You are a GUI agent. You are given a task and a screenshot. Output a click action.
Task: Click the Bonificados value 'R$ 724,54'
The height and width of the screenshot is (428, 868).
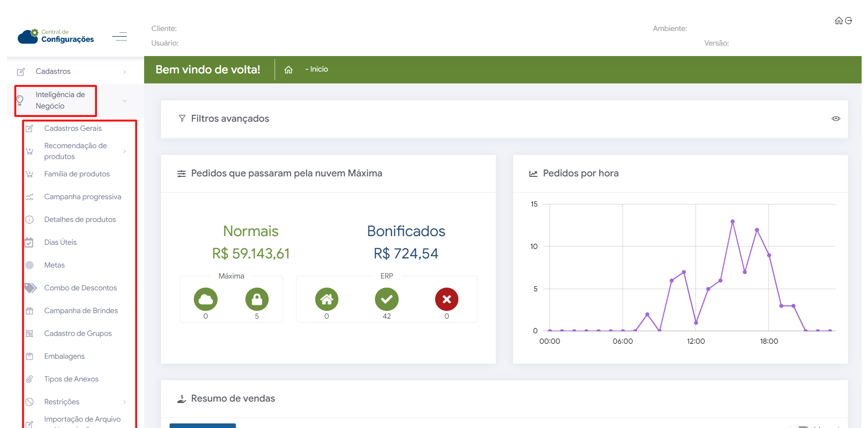(x=406, y=253)
